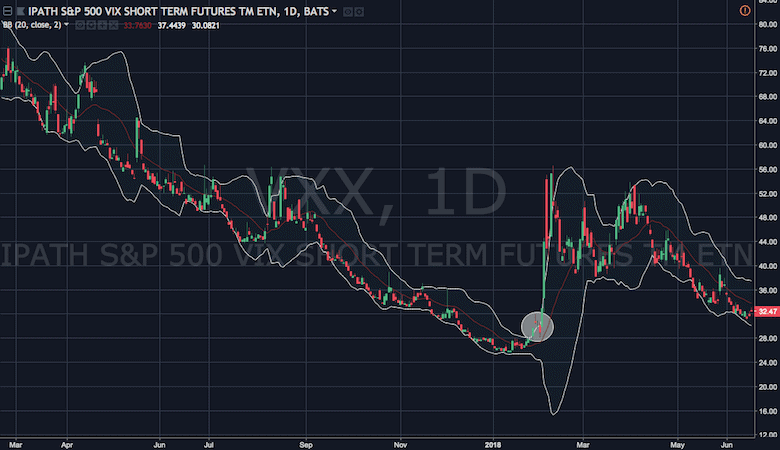This screenshot has width=780, height=450.
Task: Click the 56.00 price axis label
Action: pyautogui.click(x=768, y=170)
